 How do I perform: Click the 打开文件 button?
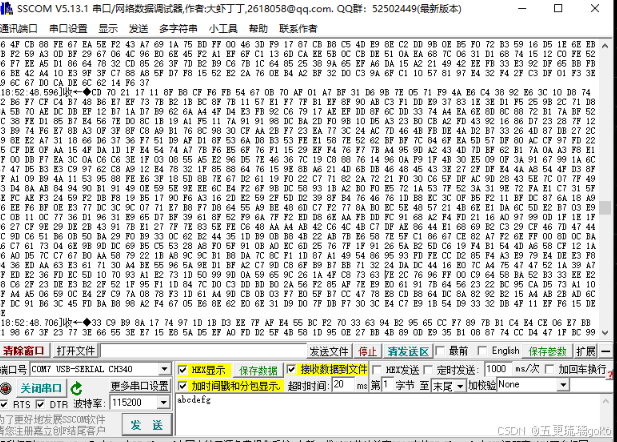[x=75, y=351]
